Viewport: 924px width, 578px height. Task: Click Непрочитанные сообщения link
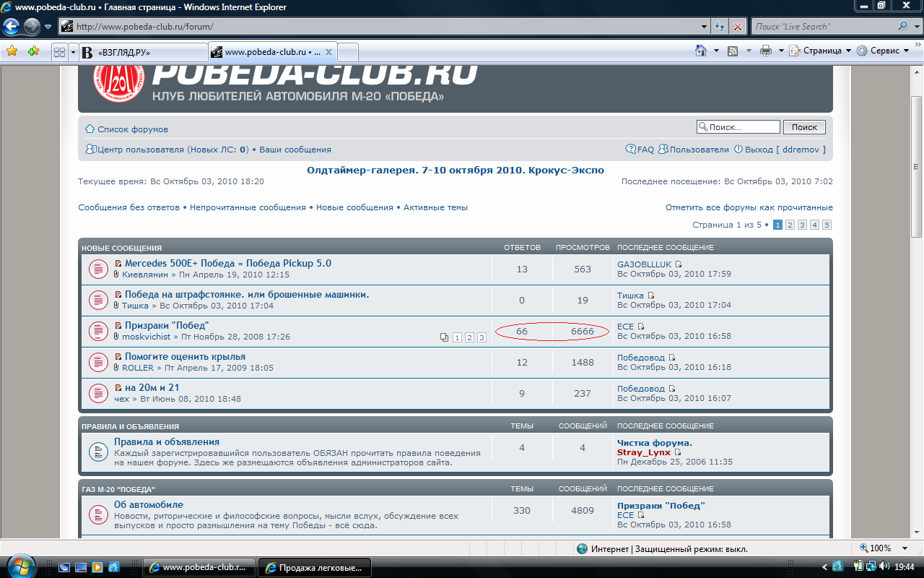(248, 207)
